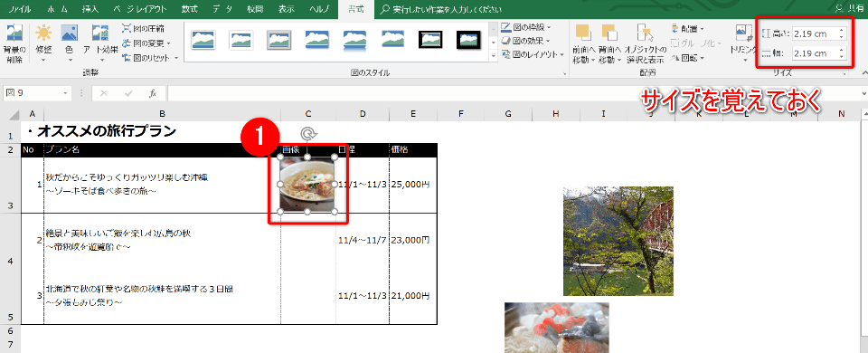Image resolution: width=868 pixels, height=353 pixels.
Task: Collapse the ribbon with the chevron
Action: (x=863, y=73)
